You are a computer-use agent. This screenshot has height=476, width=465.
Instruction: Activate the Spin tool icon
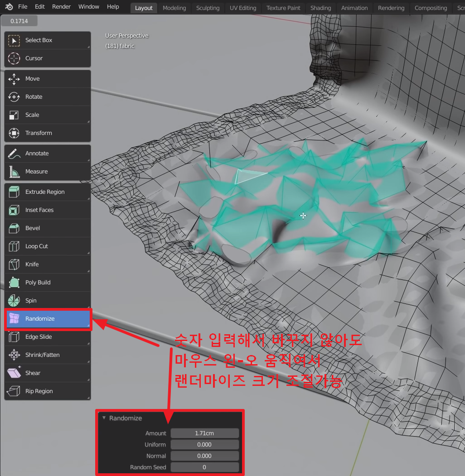14,301
